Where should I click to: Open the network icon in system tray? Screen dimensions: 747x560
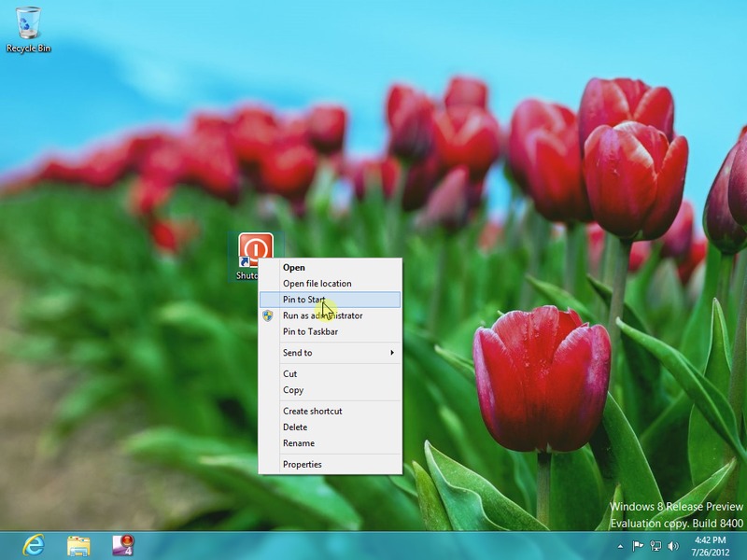655,546
